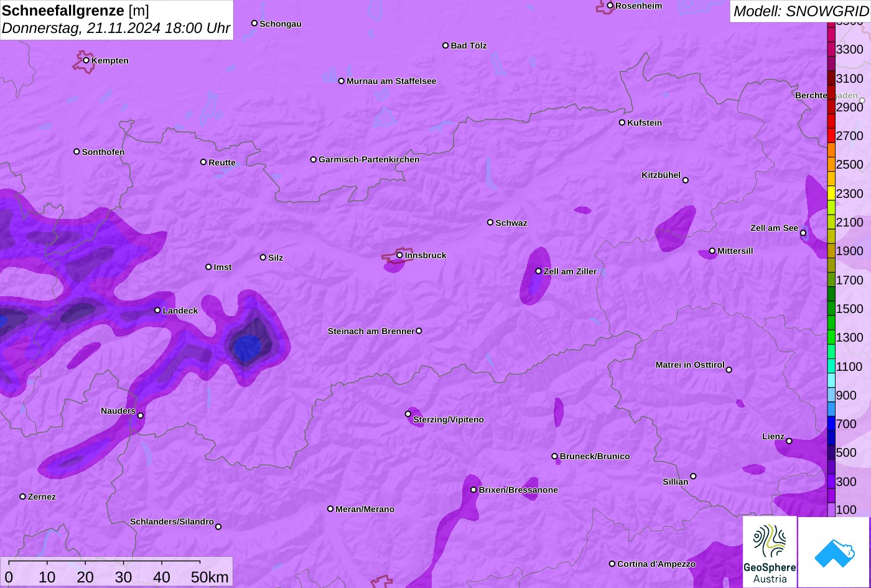Select the Cortina d'Ampezzo marker

click(612, 564)
